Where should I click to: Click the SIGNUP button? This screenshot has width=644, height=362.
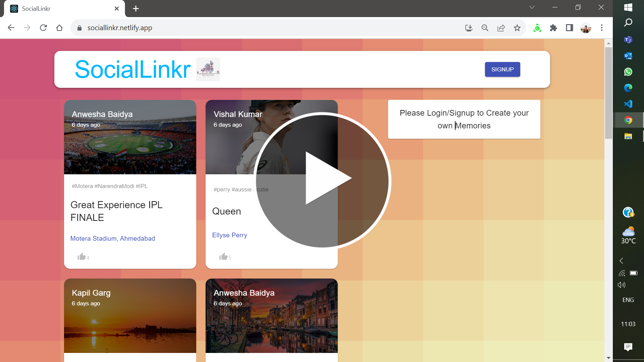(502, 69)
